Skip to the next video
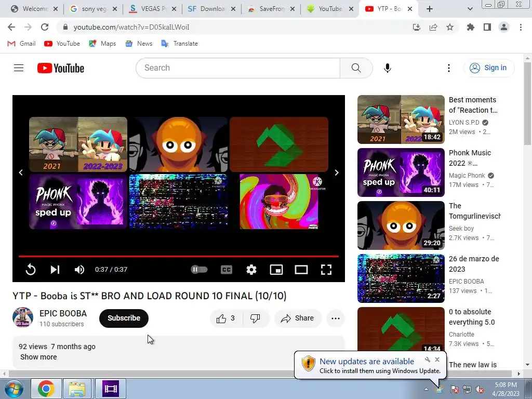Image resolution: width=532 pixels, height=399 pixels. (55, 270)
